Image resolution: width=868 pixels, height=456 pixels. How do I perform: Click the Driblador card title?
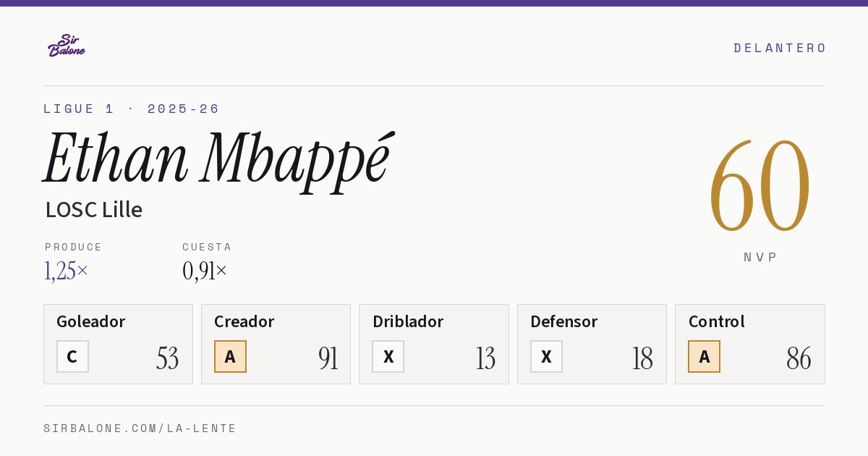(x=408, y=321)
